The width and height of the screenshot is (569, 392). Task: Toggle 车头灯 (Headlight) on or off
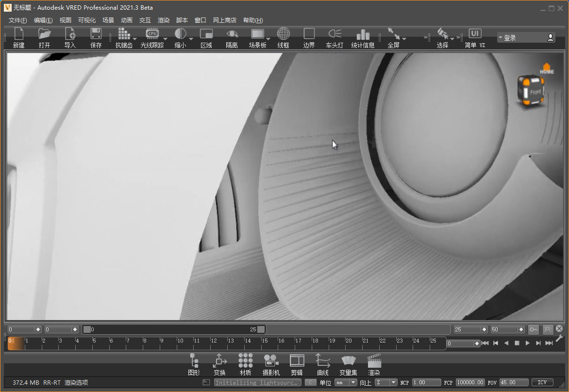(x=335, y=34)
